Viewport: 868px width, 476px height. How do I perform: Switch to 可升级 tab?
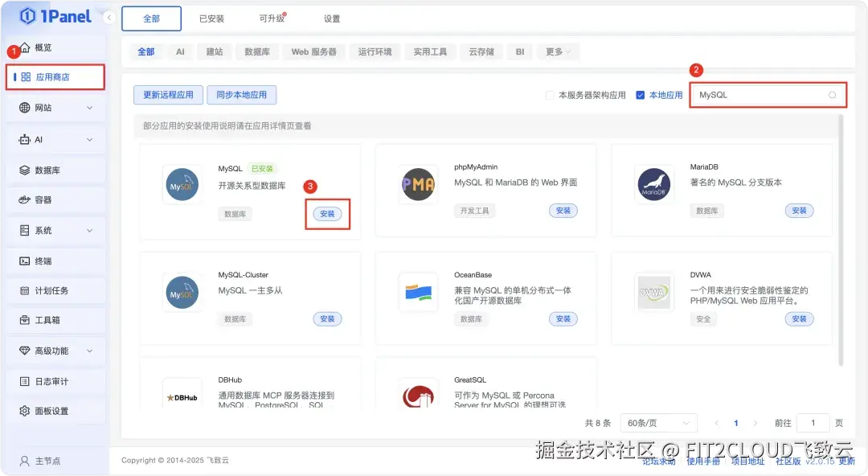(272, 18)
